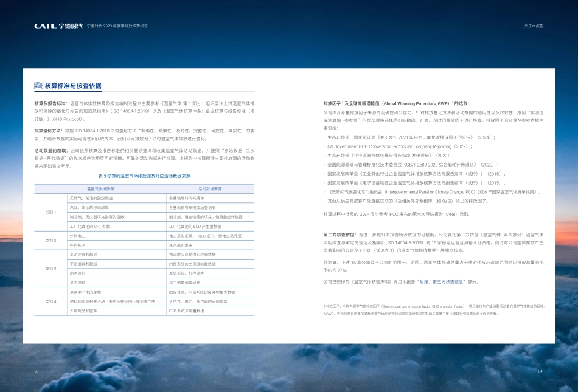The height and width of the screenshot is (392, 578).
Task: Click the bold label 排放量化方法：
Action: pyautogui.click(x=49, y=131)
